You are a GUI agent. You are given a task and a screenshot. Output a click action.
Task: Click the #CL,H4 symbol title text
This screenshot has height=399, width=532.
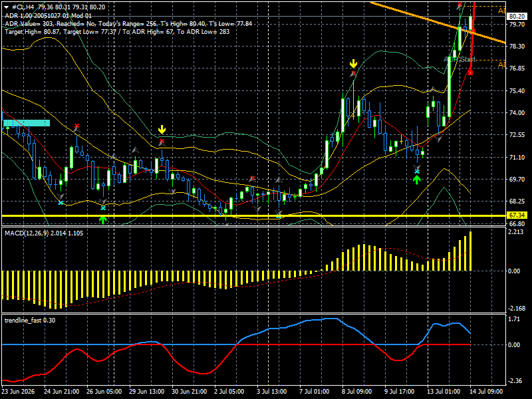tap(25, 7)
